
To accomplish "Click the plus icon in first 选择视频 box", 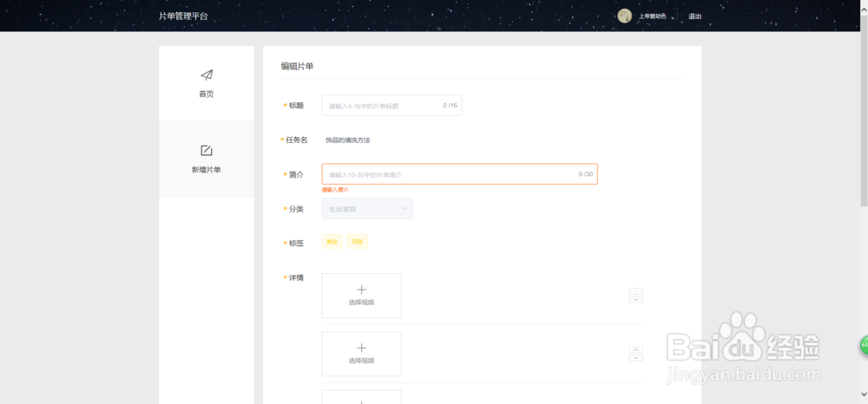I will [x=362, y=290].
